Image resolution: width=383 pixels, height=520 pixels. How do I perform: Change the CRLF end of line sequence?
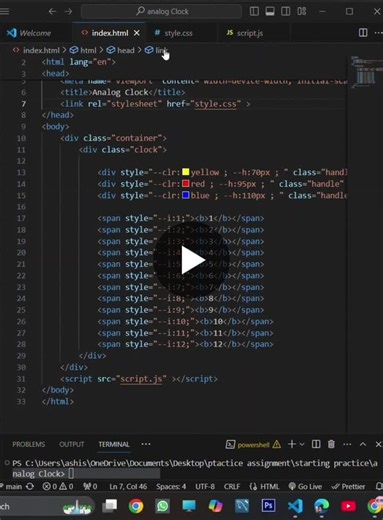tap(232, 486)
